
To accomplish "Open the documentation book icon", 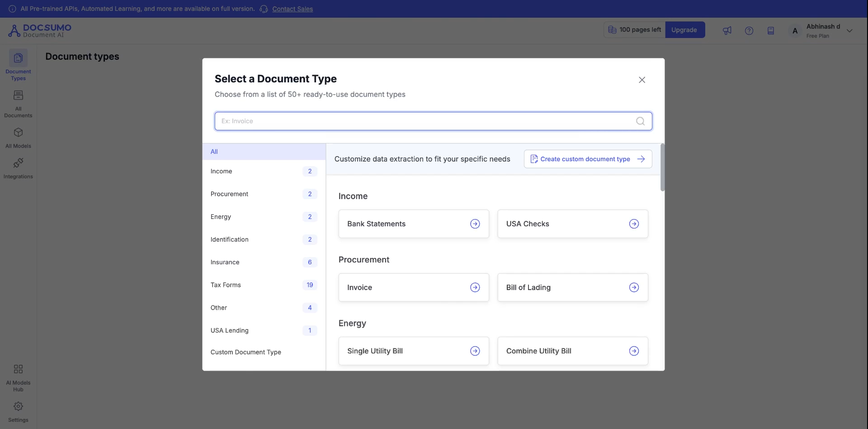I will tap(771, 31).
